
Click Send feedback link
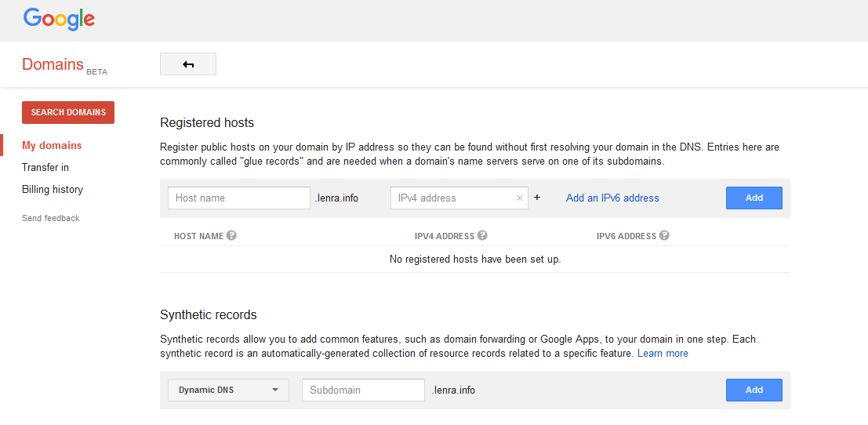coord(51,218)
